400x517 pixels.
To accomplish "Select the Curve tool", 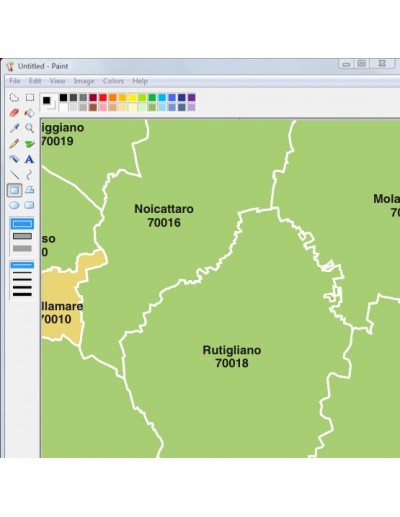I will tap(29, 174).
